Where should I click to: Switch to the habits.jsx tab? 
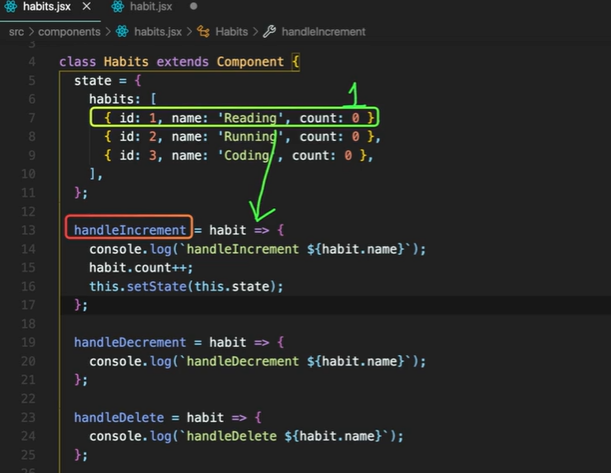click(x=47, y=7)
